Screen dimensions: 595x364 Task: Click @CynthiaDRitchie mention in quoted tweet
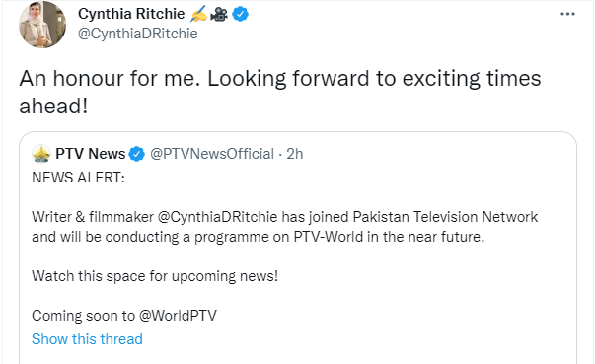click(x=217, y=217)
